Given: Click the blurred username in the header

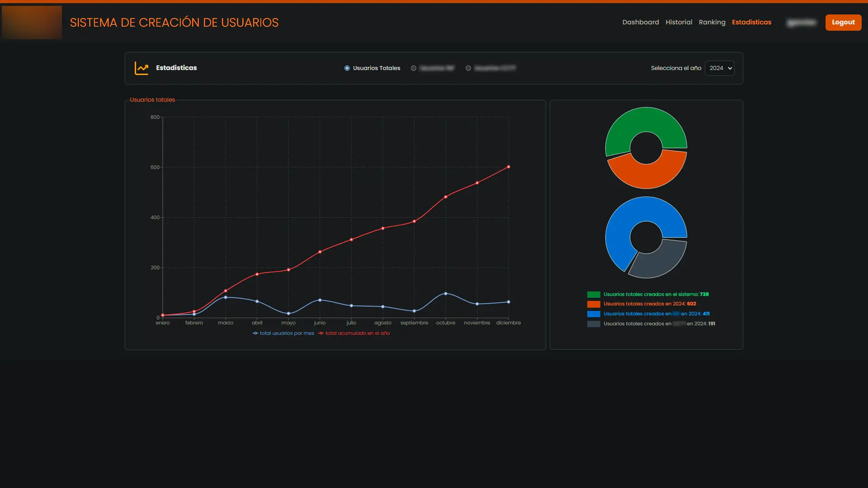Looking at the screenshot, I should coord(802,22).
